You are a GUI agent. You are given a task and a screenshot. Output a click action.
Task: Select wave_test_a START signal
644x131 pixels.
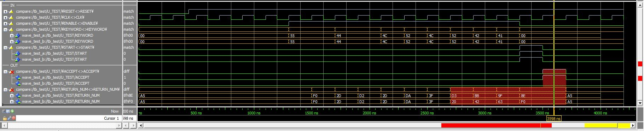54,54
